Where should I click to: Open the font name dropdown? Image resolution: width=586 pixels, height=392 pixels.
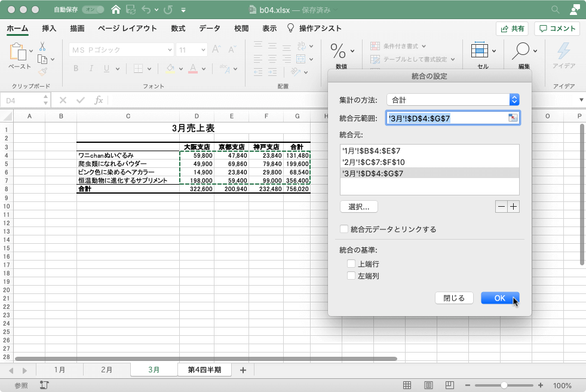pos(170,50)
